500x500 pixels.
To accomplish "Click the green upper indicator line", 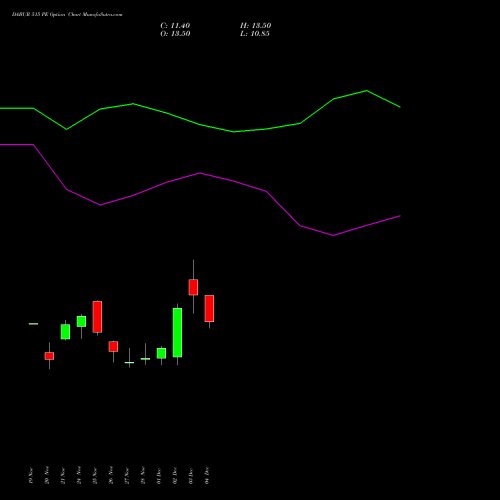I will 200,125.
